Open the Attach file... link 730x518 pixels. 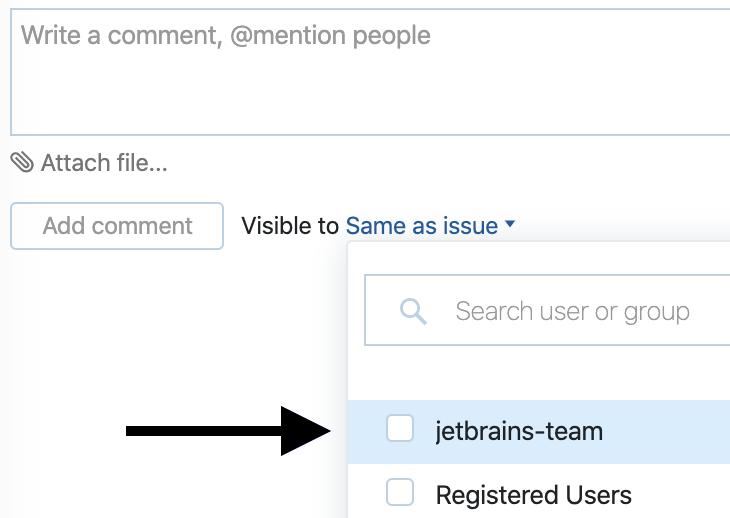(103, 163)
